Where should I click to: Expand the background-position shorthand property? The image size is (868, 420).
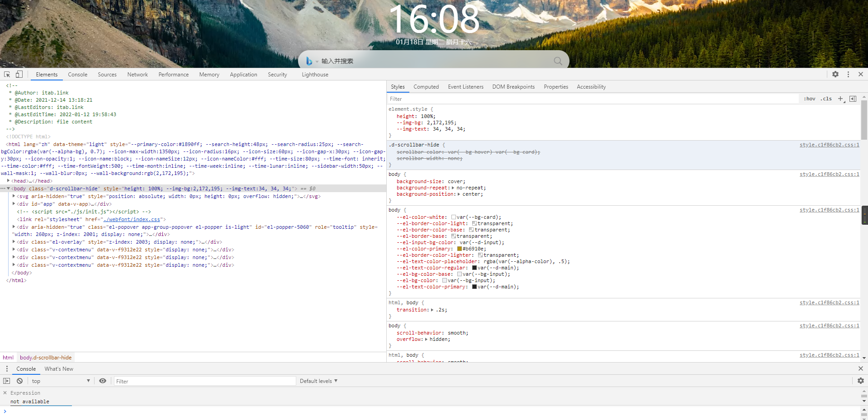click(x=459, y=194)
